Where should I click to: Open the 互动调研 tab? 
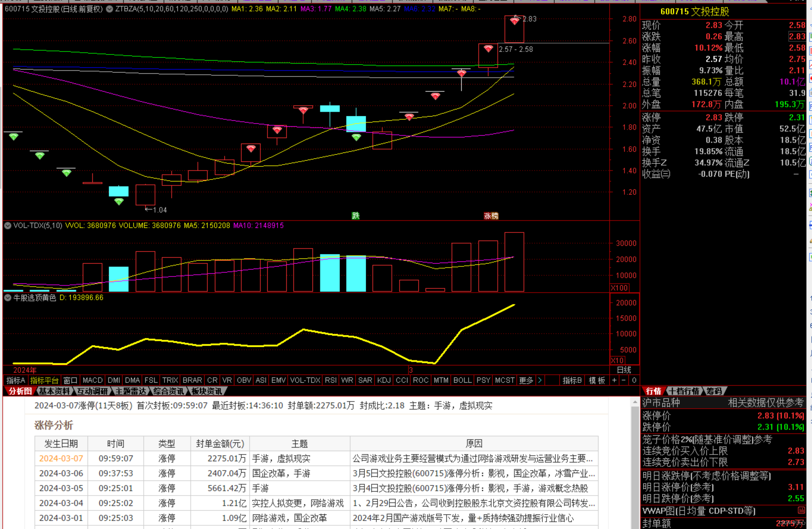tap(92, 391)
